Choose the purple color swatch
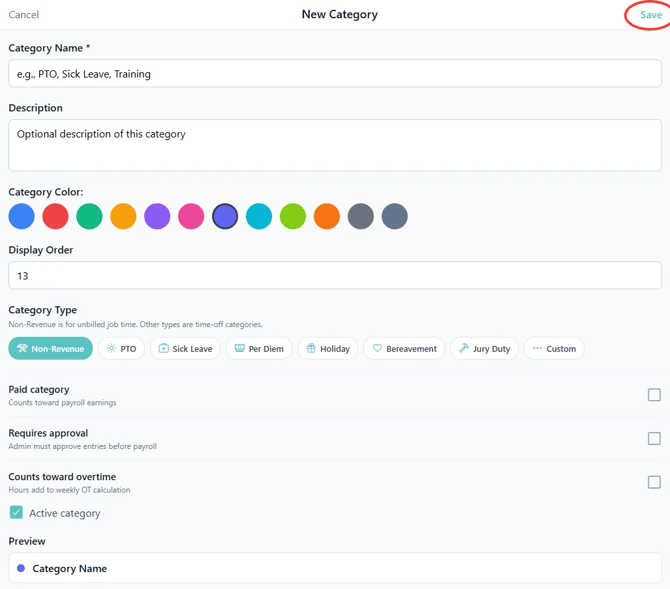Image resolution: width=670 pixels, height=589 pixels. [x=157, y=216]
